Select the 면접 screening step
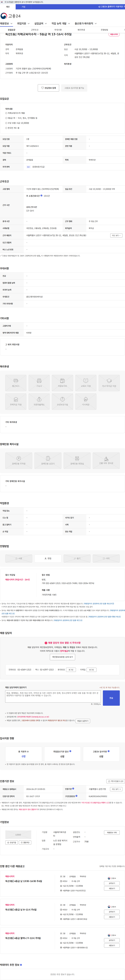The height and width of the screenshot is (980, 125). pyautogui.click(x=48, y=558)
